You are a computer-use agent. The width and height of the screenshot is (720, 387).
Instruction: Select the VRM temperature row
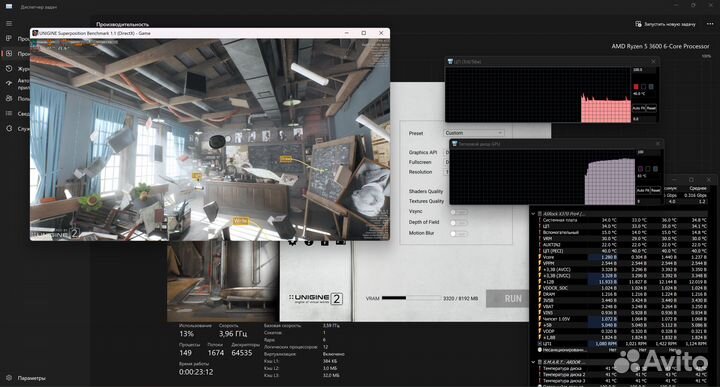(622, 239)
